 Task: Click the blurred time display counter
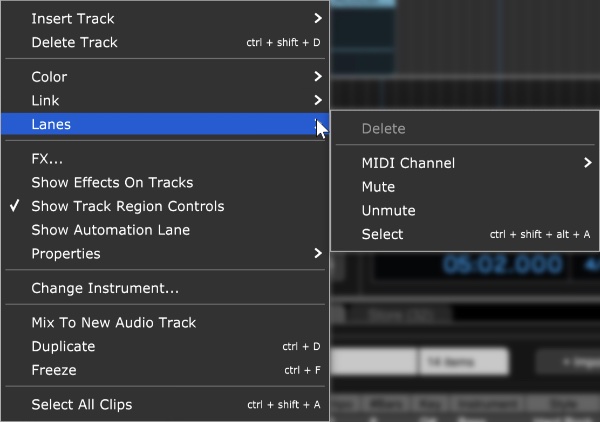[x=503, y=265]
